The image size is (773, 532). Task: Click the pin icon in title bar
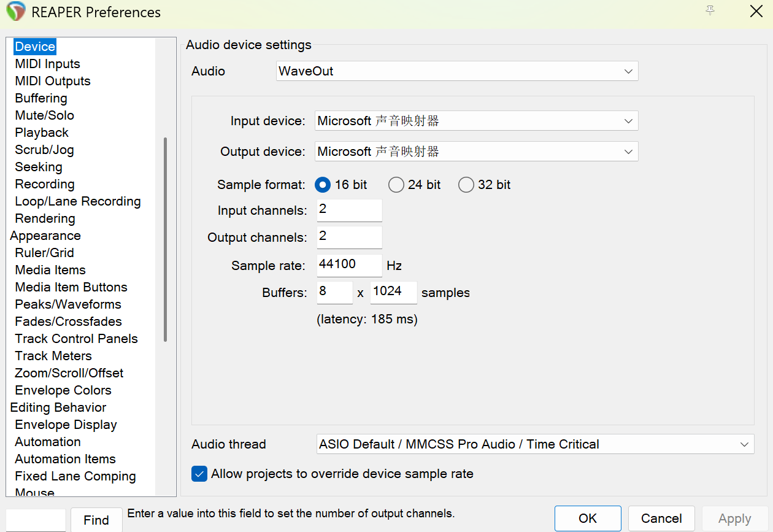(x=710, y=11)
